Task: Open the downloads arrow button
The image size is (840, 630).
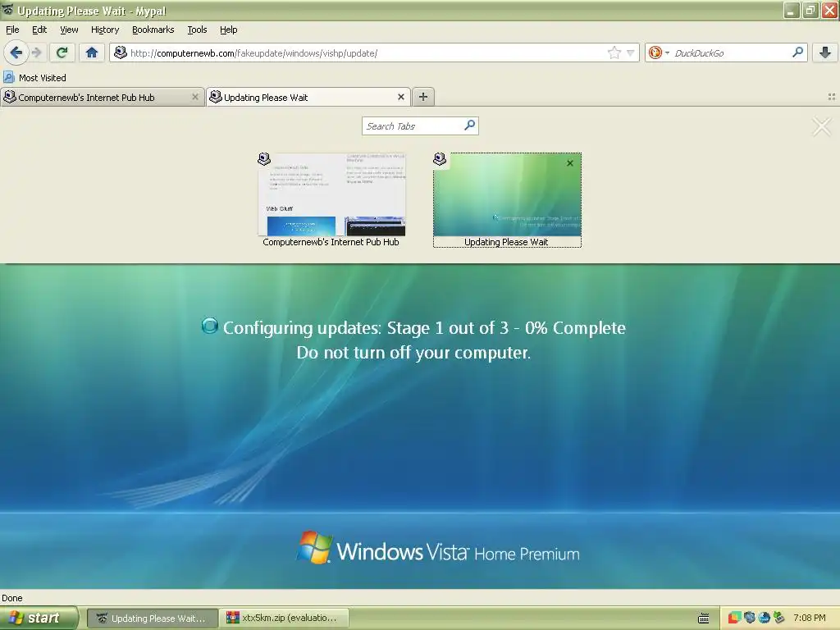Action: 825,52
